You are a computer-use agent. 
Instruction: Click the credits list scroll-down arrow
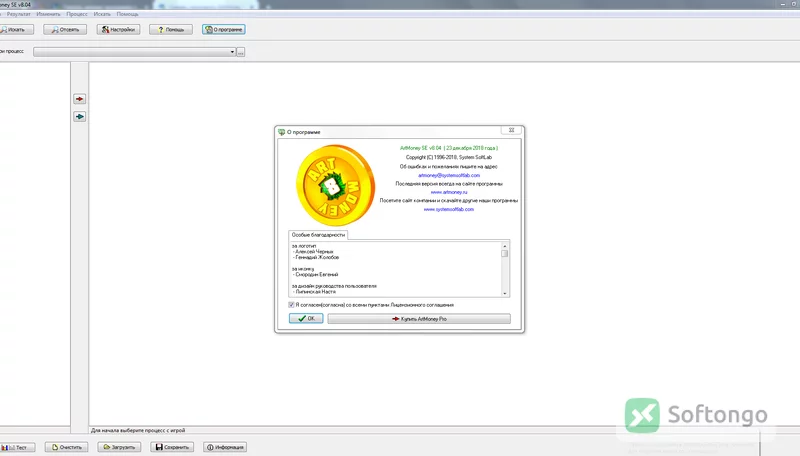click(505, 293)
